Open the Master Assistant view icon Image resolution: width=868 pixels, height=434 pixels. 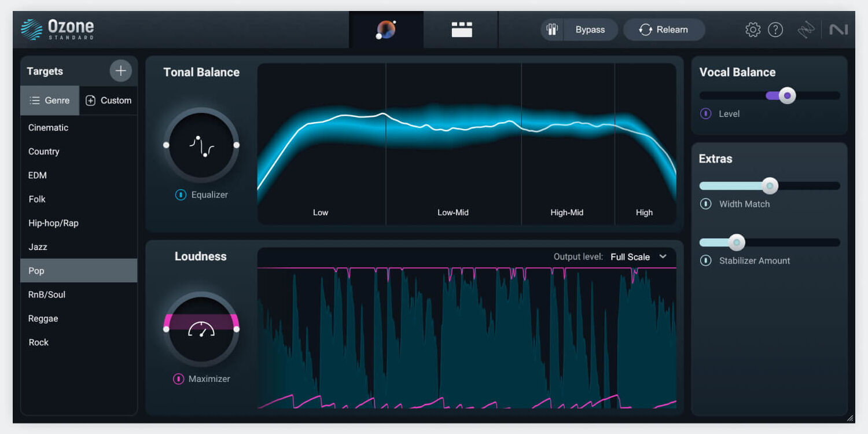coord(386,30)
